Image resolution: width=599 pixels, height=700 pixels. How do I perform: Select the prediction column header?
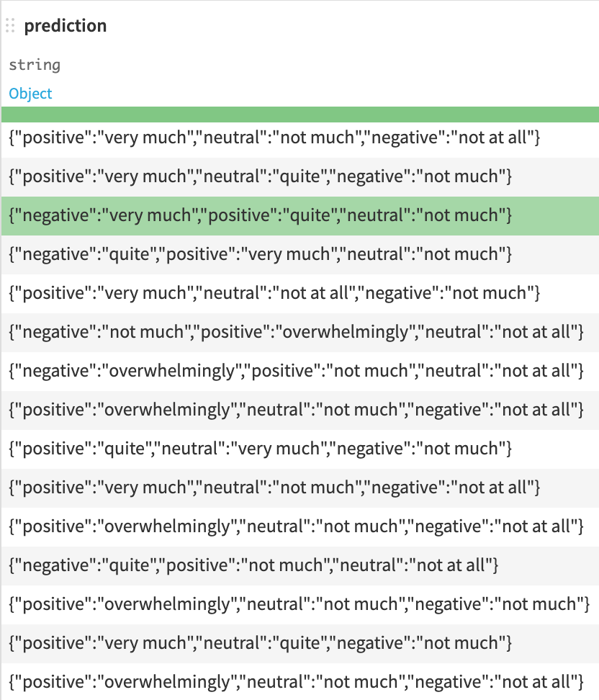pyautogui.click(x=65, y=26)
